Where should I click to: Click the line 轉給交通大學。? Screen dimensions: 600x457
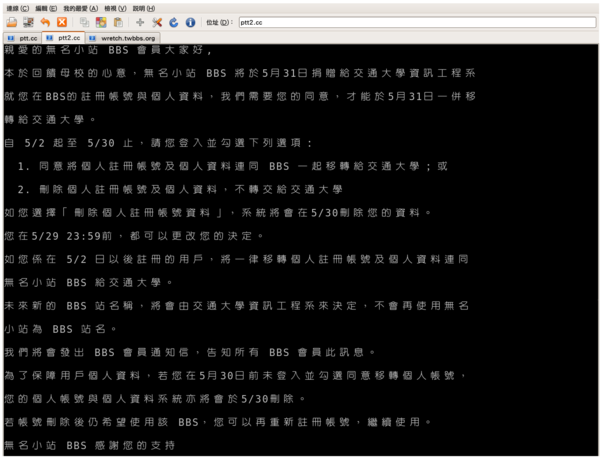tap(51, 119)
